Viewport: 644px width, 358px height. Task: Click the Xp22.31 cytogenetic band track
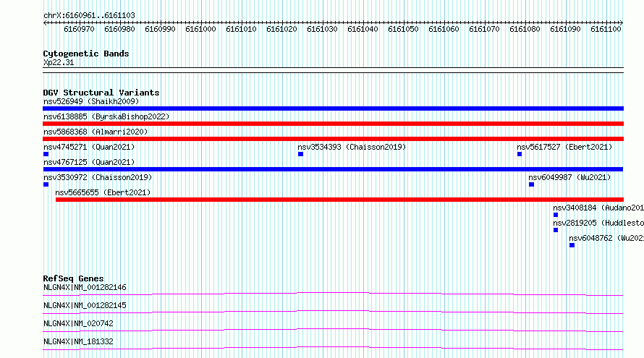(333, 70)
